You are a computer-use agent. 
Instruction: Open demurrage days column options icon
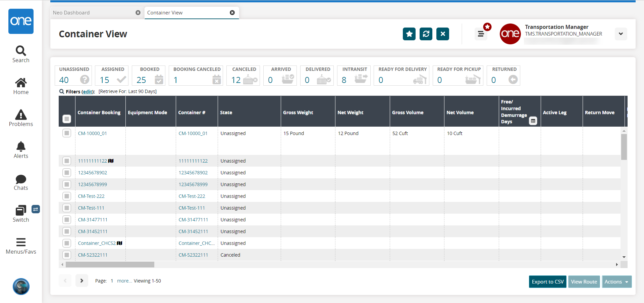[533, 121]
